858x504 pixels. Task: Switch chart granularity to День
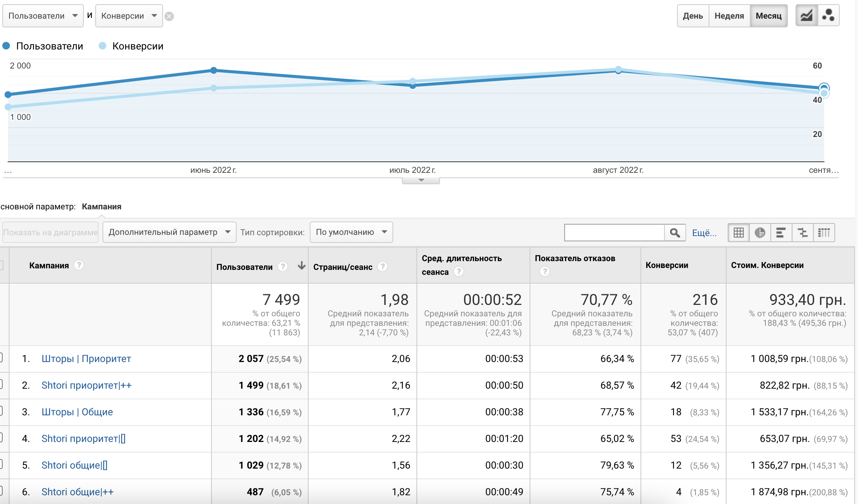coord(693,16)
